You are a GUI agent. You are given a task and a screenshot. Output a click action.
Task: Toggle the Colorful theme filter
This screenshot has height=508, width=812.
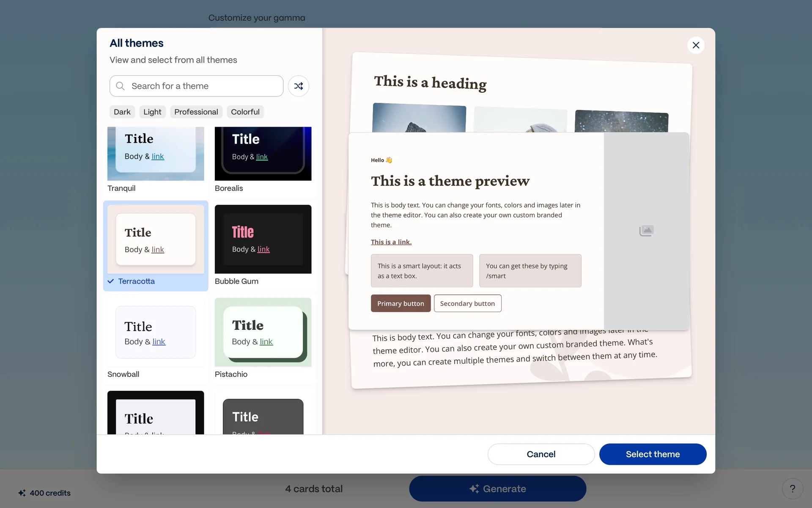click(x=245, y=112)
